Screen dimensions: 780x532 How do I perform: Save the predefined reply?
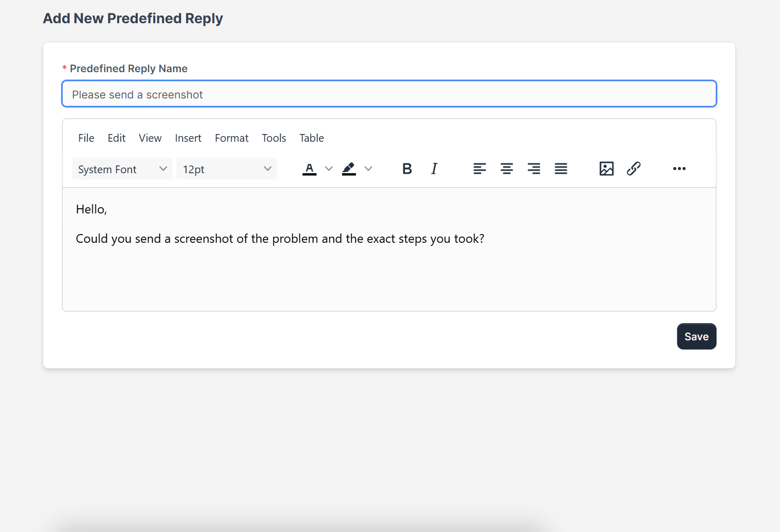pos(696,337)
